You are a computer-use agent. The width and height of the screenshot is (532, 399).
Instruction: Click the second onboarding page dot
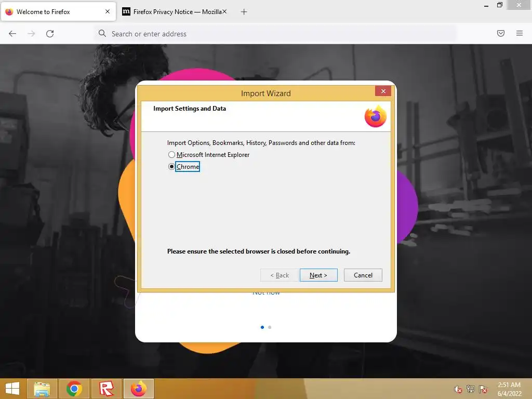pos(270,327)
